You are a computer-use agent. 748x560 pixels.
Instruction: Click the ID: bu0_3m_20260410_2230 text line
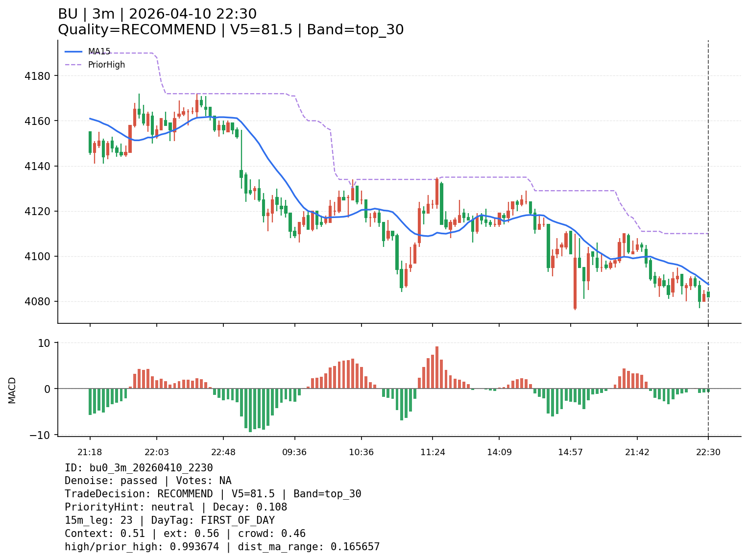pyautogui.click(x=139, y=468)
